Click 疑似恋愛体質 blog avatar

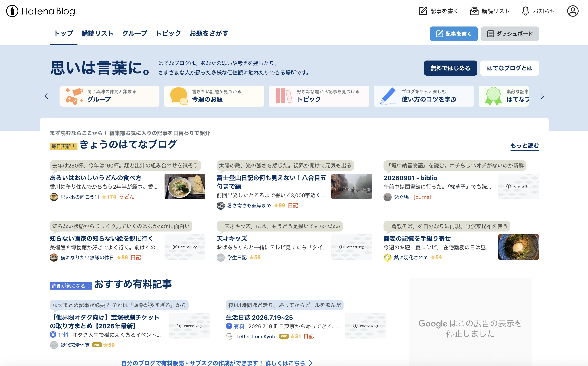point(54,345)
